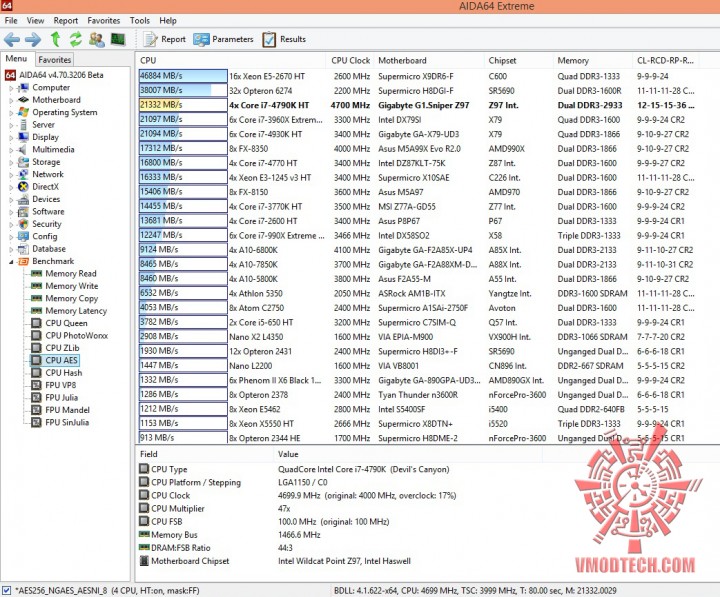Select Motherboard icon in tree
720x597 pixels.
point(23,100)
